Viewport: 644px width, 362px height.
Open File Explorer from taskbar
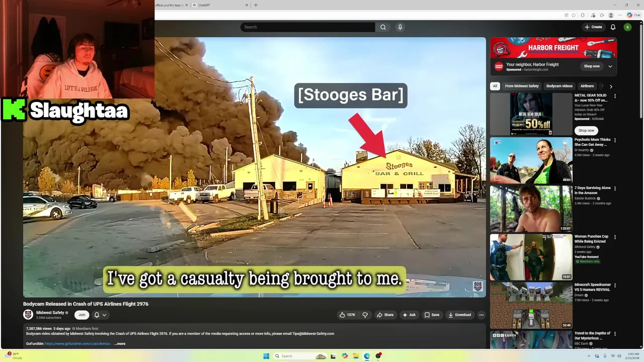(356, 356)
